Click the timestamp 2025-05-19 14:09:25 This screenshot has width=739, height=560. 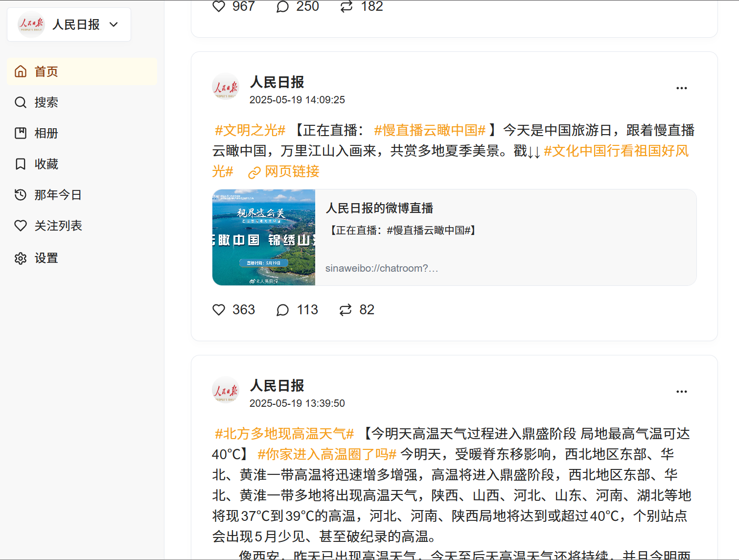point(297,100)
